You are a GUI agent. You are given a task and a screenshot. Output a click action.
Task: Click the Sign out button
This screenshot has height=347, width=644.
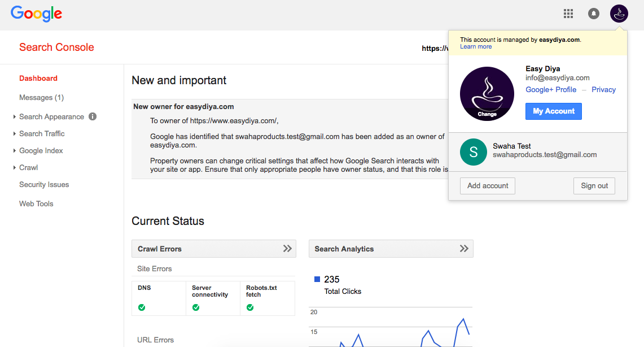click(594, 186)
